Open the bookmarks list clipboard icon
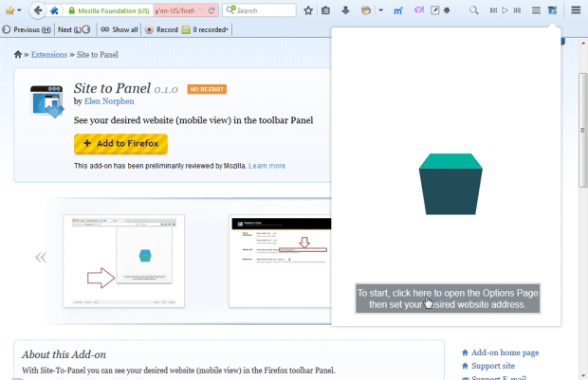 tap(325, 10)
